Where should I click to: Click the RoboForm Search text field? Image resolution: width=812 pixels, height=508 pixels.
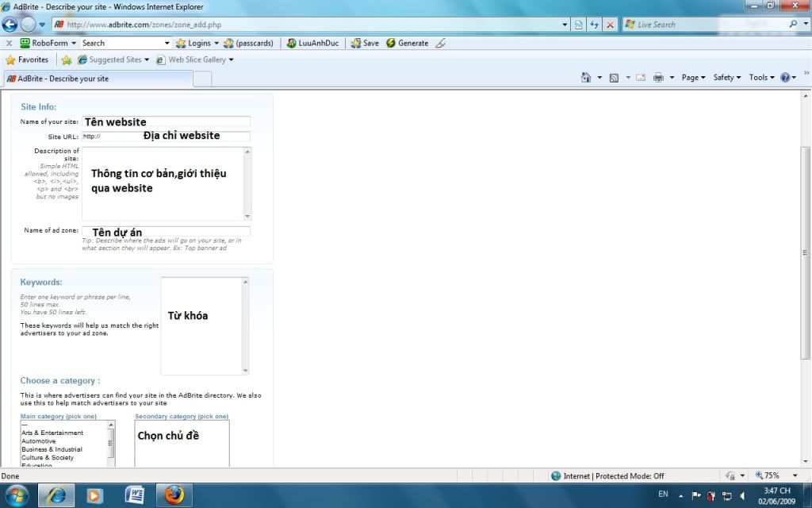click(121, 43)
